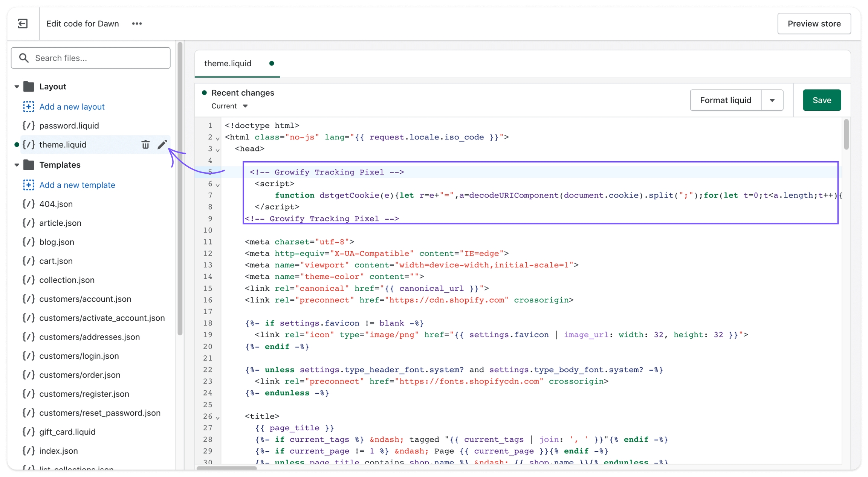Click the article.json file icon

[29, 223]
